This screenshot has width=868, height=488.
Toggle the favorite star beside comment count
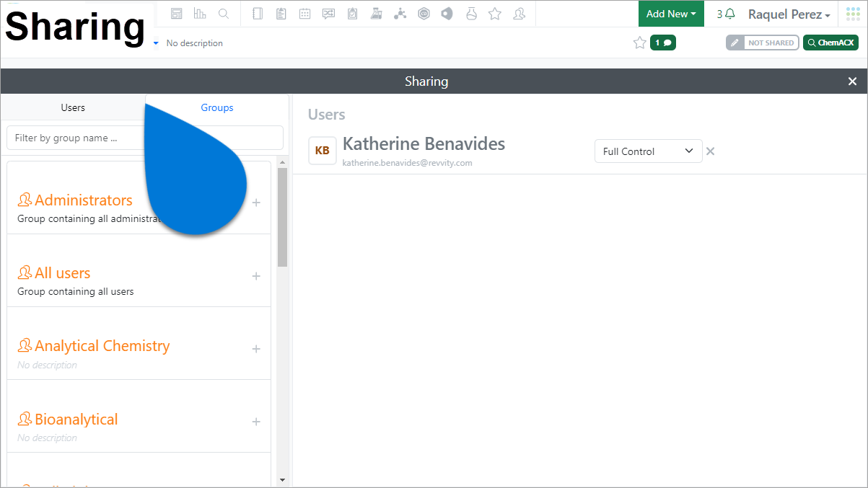639,43
